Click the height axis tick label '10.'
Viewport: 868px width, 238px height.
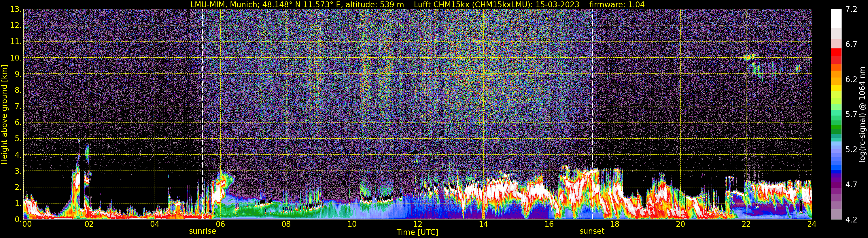(16, 58)
